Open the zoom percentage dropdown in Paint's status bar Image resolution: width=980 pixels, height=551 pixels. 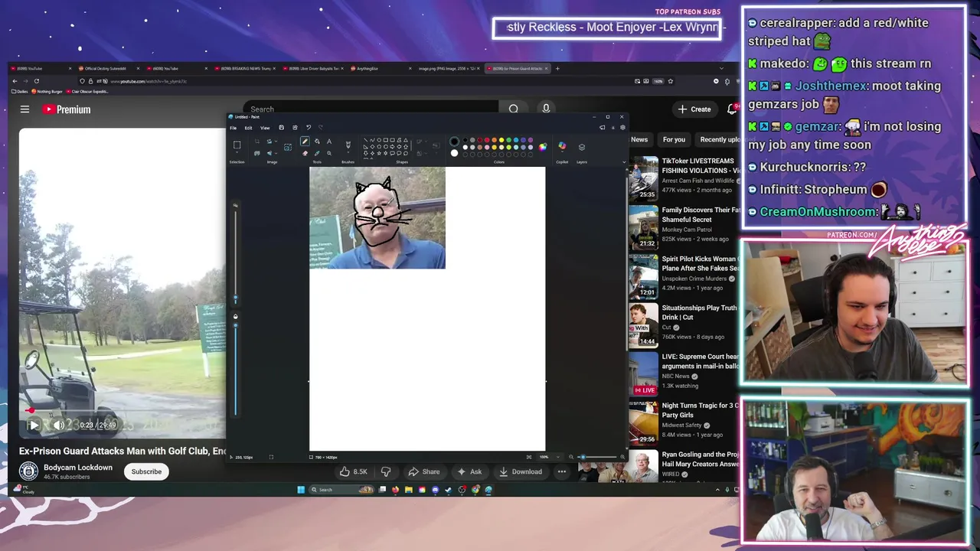[557, 457]
